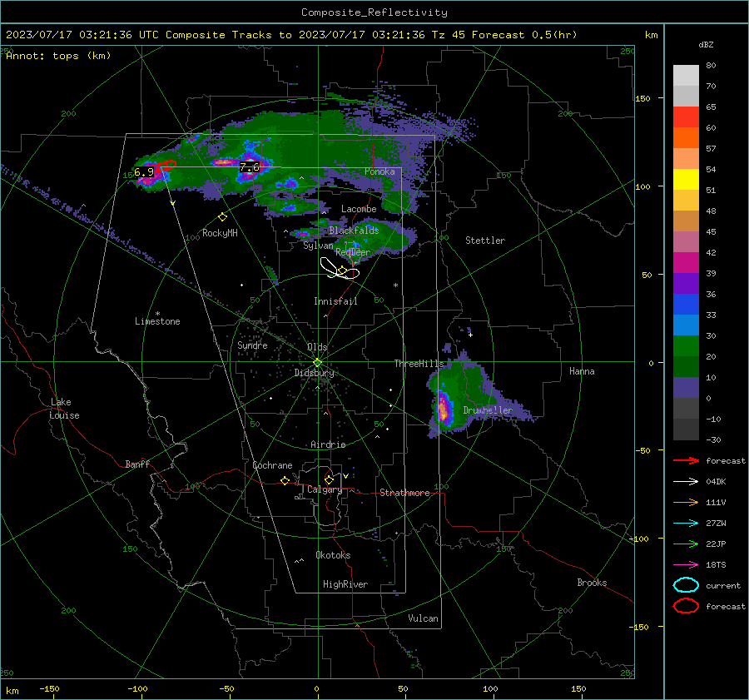
Task: Click the orange 111V arrow in legend
Action: click(686, 502)
